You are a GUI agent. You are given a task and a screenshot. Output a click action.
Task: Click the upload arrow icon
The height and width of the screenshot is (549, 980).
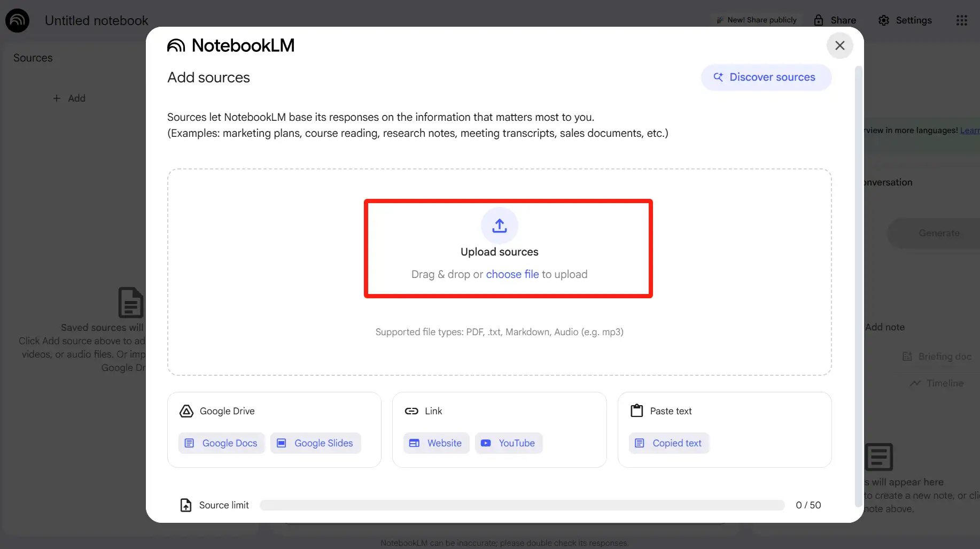[499, 226]
